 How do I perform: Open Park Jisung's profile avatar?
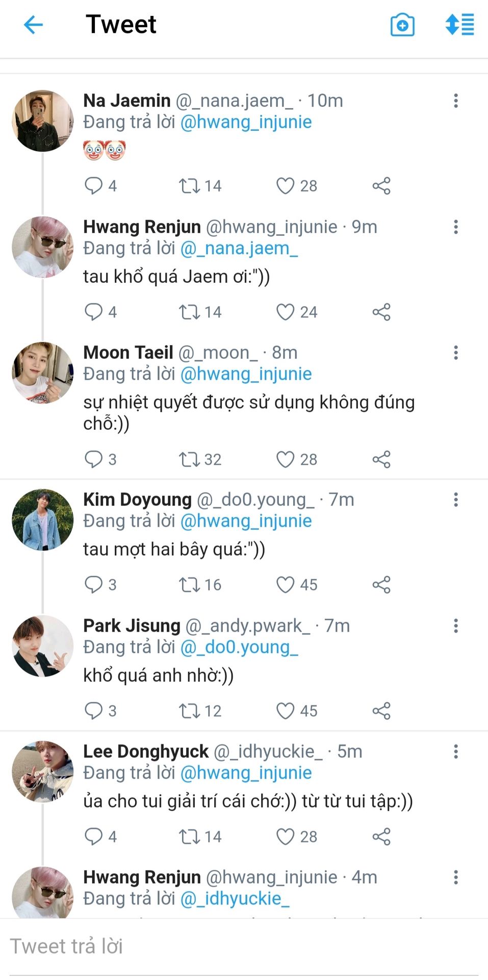coord(42,646)
